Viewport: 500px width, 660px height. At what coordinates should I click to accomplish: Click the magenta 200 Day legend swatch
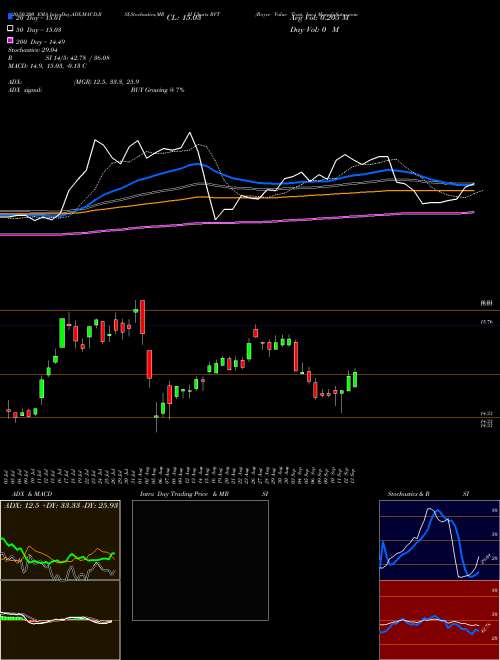click(x=11, y=41)
